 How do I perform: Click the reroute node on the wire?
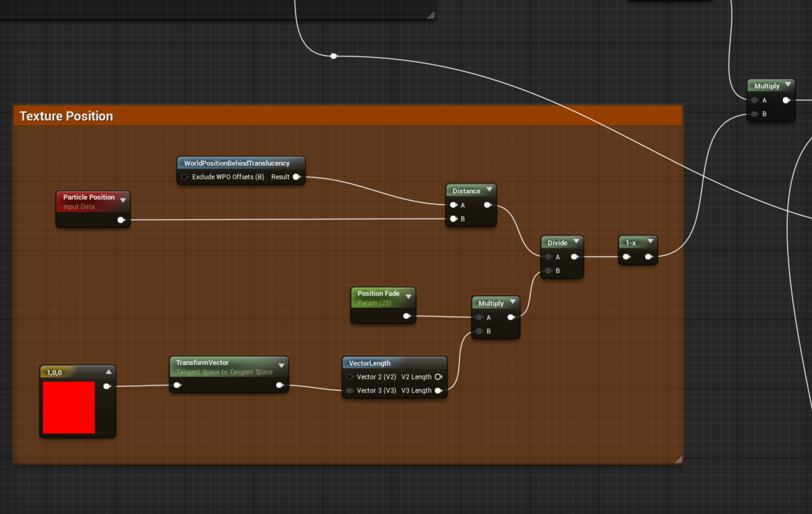(x=334, y=56)
